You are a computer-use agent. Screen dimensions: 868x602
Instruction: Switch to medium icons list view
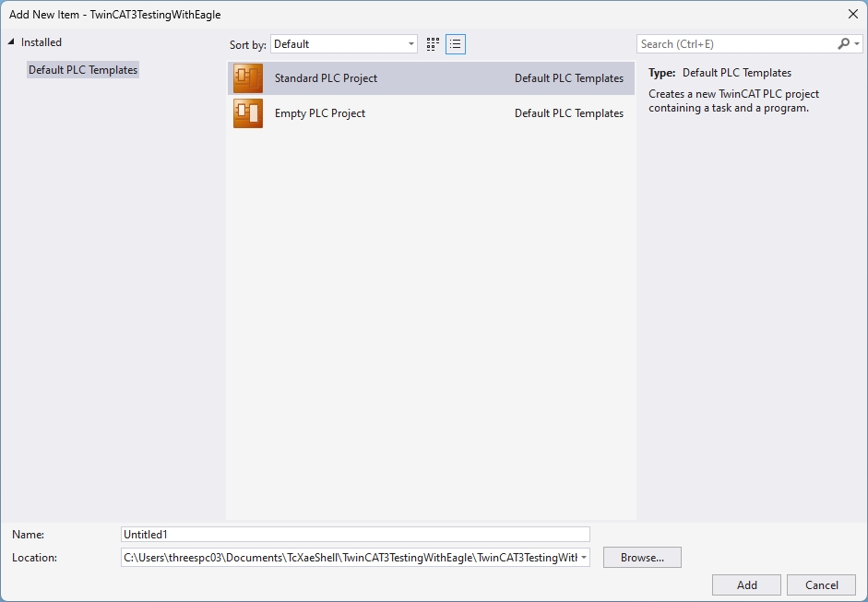pyautogui.click(x=456, y=44)
